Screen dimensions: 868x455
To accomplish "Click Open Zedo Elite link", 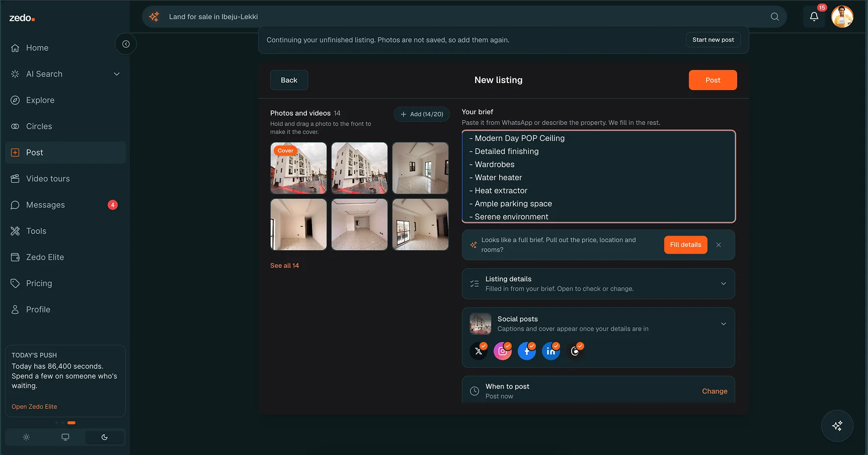I will (x=34, y=407).
